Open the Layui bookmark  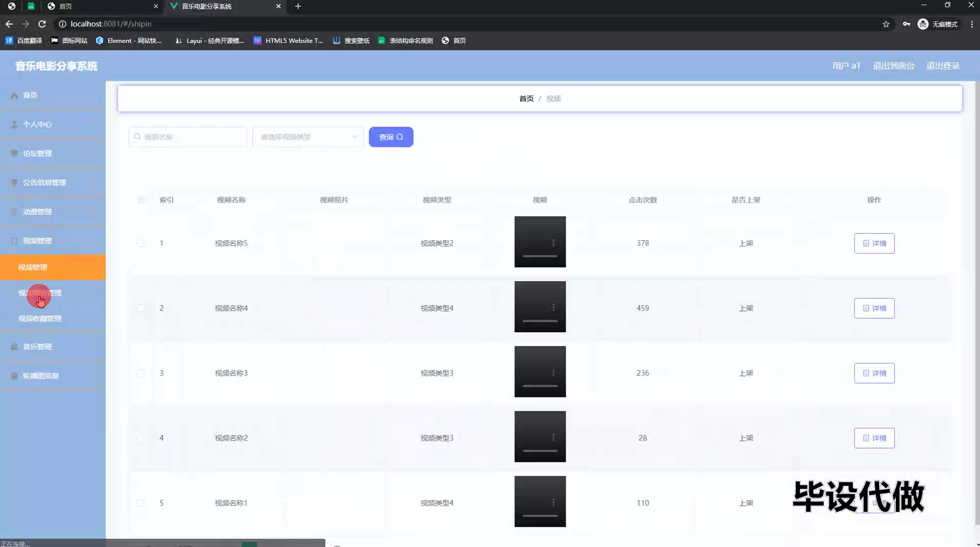[209, 40]
